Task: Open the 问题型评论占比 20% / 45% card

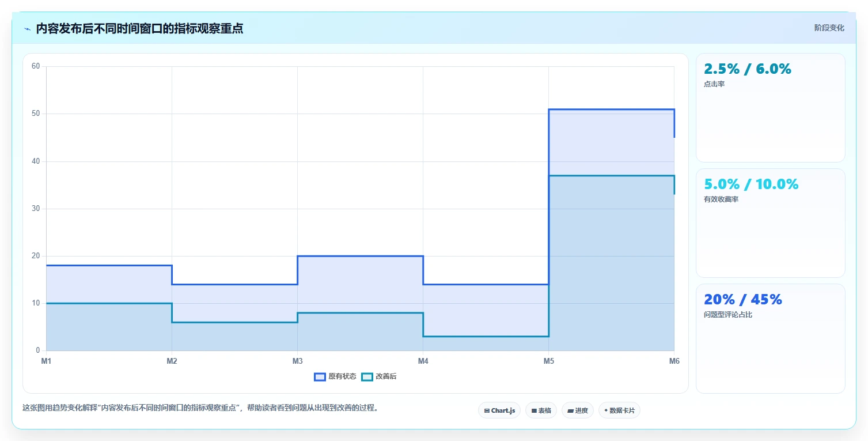Action: tap(770, 338)
